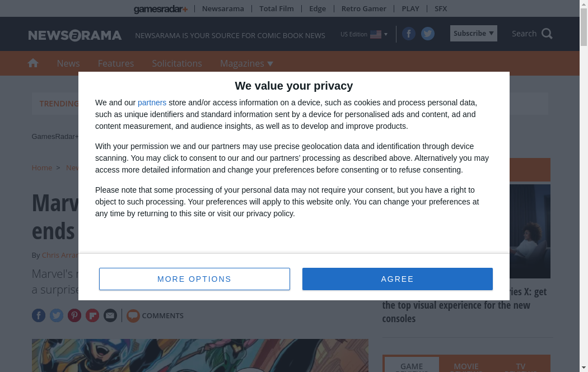Click the search magnifier icon
The image size is (588, 372).
[547, 34]
